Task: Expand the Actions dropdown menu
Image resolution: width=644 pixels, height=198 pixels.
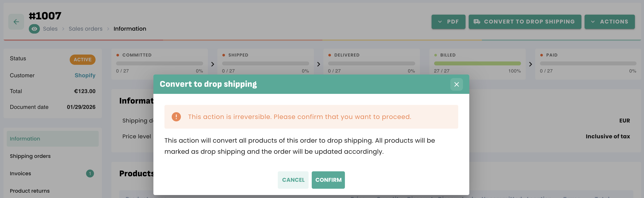Action: (609, 22)
